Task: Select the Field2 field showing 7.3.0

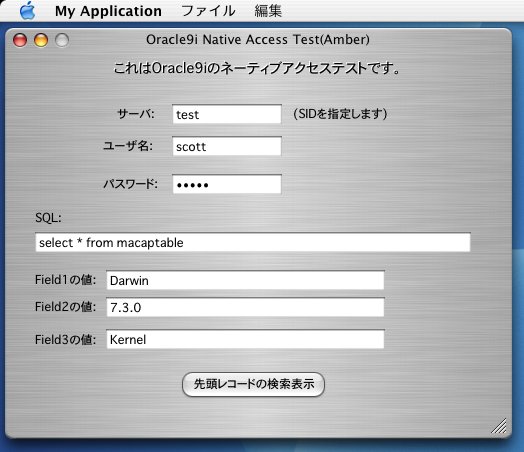Action: (245, 307)
